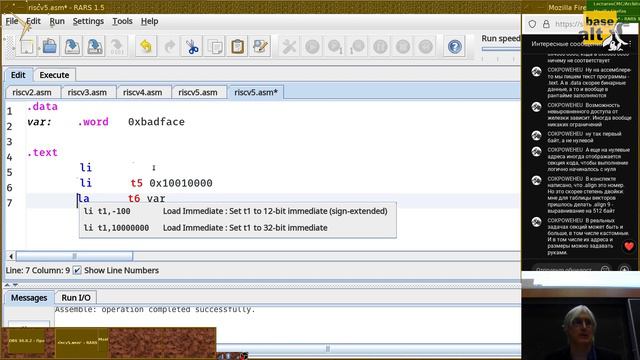Open the Tools menu
This screenshot has height=360, width=640.
(122, 21)
